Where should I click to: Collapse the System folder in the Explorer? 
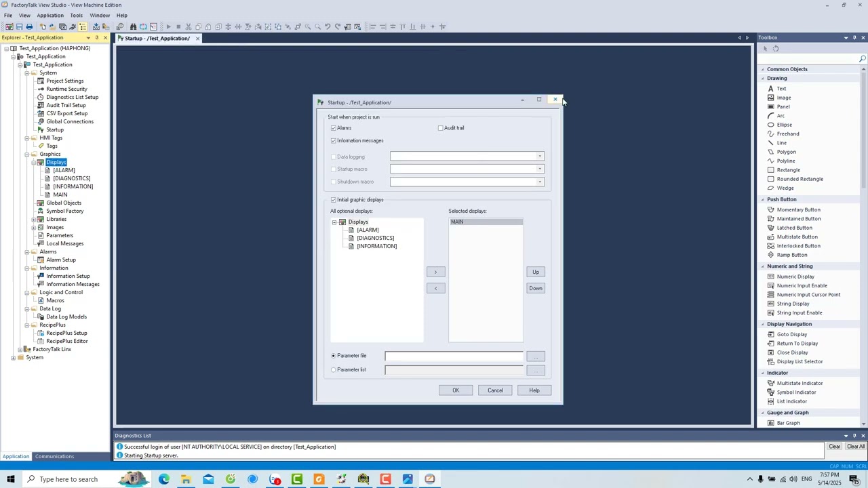(x=26, y=73)
